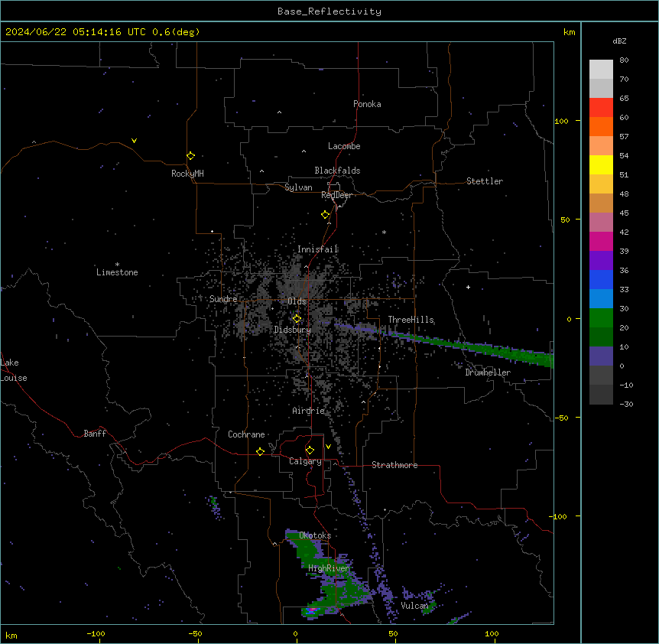Choose the indigo 0-10 dBZ legend swatch
Screen dimensions: 659x644
(601, 356)
